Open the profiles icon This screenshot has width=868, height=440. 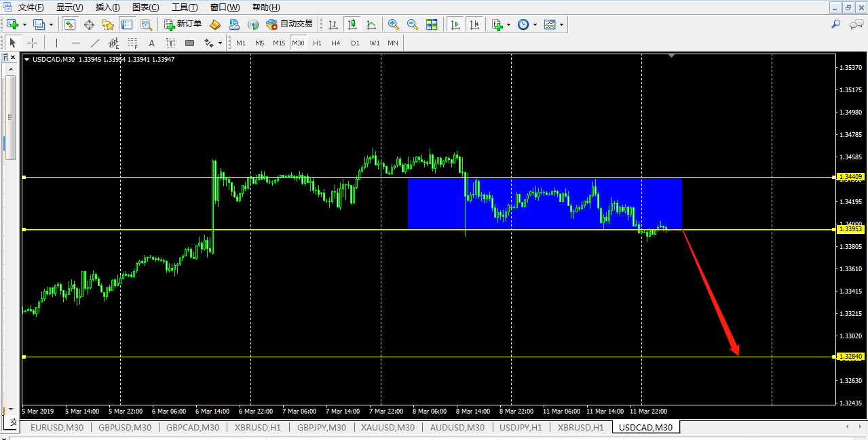39,24
